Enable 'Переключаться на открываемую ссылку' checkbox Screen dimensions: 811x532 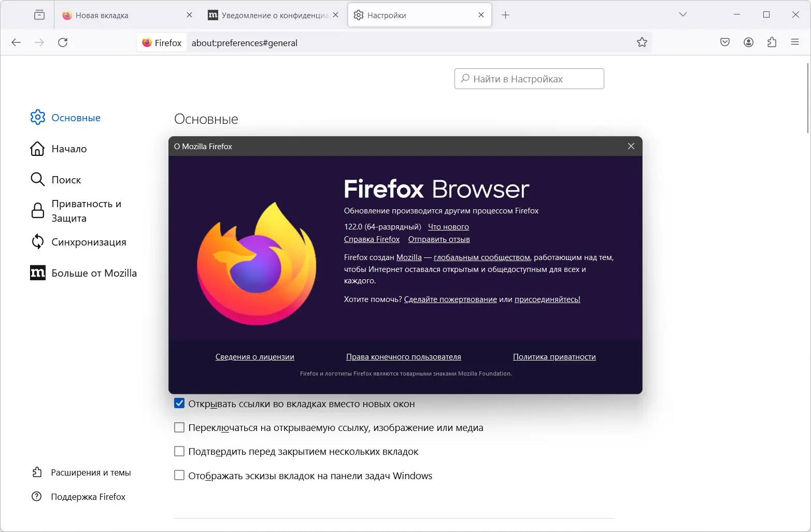[x=179, y=428]
